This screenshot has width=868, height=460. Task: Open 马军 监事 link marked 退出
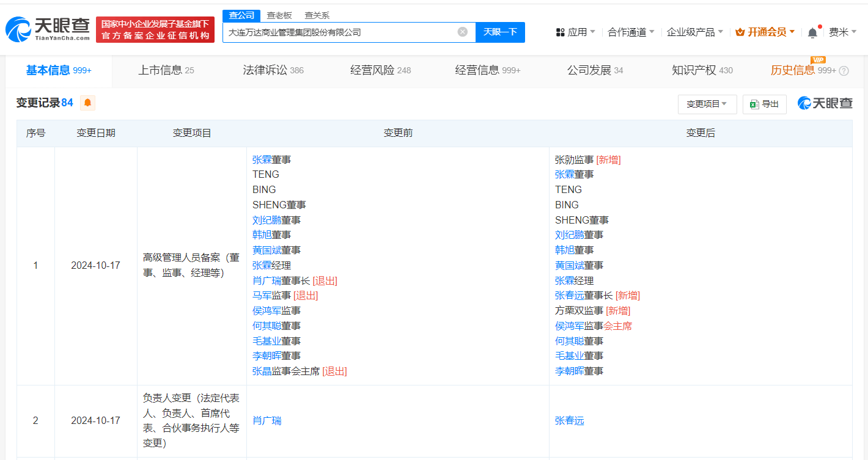(x=262, y=296)
